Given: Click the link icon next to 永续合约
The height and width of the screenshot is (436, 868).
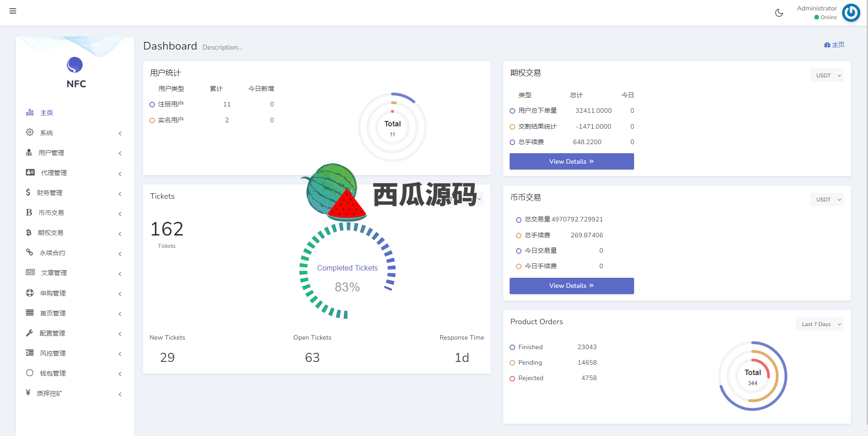Looking at the screenshot, I should 30,252.
